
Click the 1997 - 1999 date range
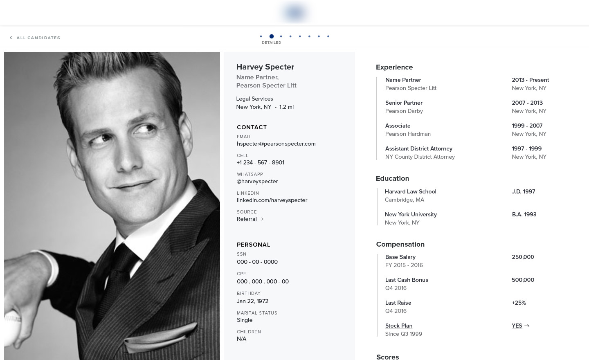(x=526, y=148)
